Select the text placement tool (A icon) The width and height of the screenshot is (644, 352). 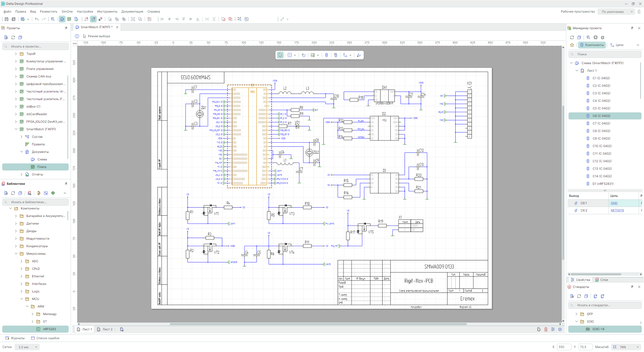(303, 55)
